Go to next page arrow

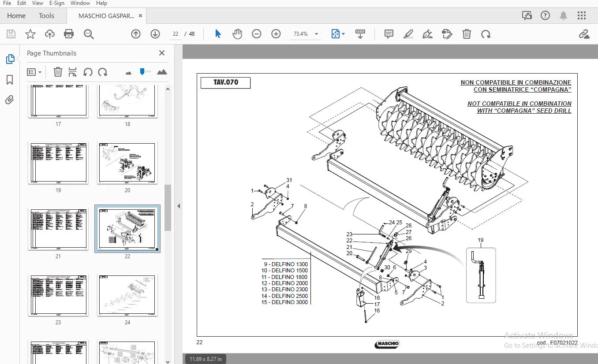pyautogui.click(x=155, y=34)
